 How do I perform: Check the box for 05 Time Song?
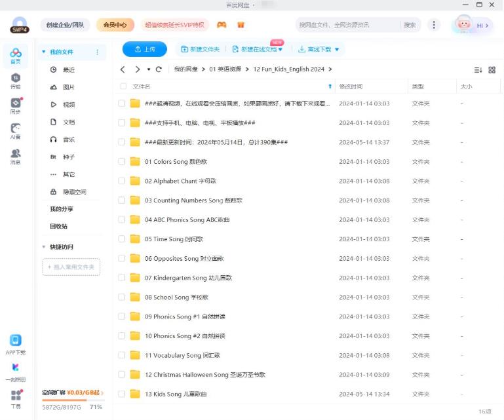click(x=121, y=239)
